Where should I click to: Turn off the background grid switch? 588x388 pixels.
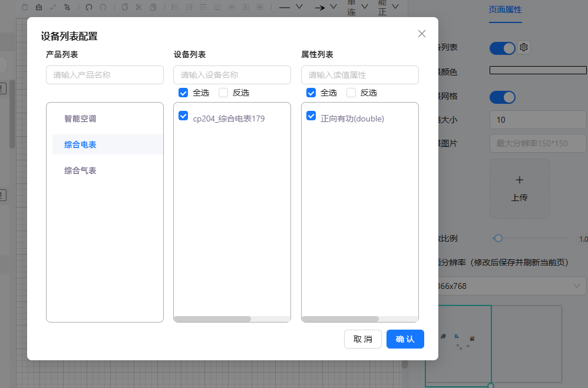pyautogui.click(x=502, y=97)
